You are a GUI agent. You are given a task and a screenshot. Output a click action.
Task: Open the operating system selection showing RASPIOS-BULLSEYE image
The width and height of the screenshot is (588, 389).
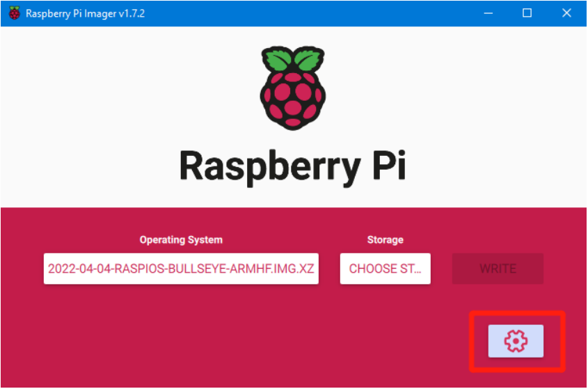pyautogui.click(x=181, y=269)
